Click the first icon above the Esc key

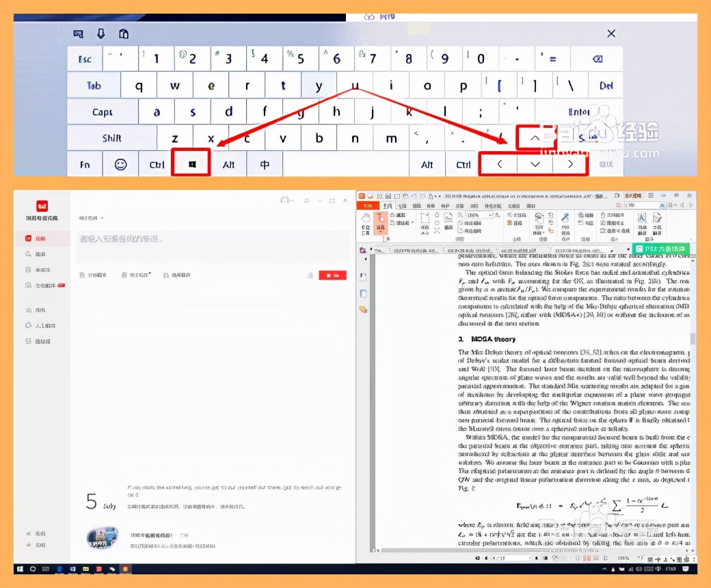coord(78,34)
